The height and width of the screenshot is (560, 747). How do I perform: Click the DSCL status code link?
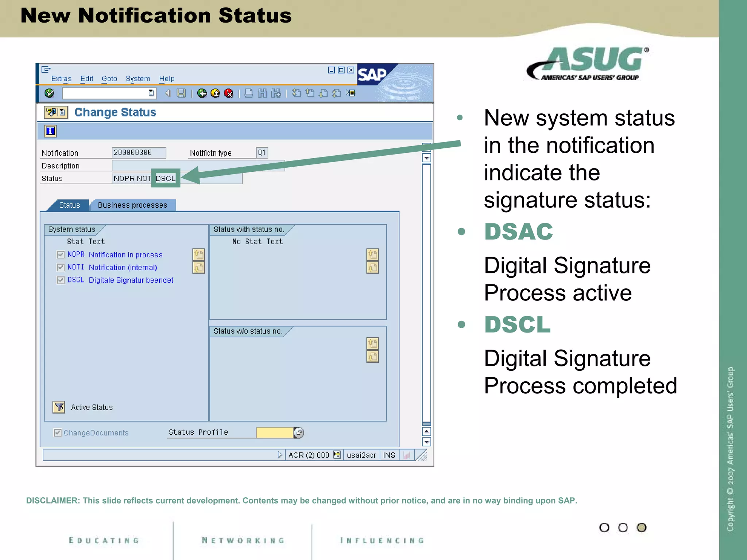76,280
